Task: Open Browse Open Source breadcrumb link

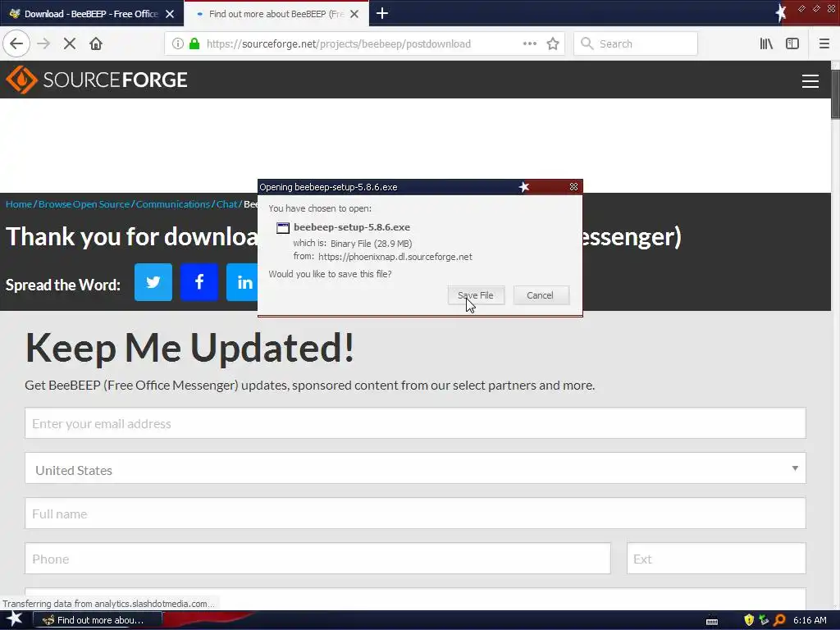Action: click(x=84, y=204)
